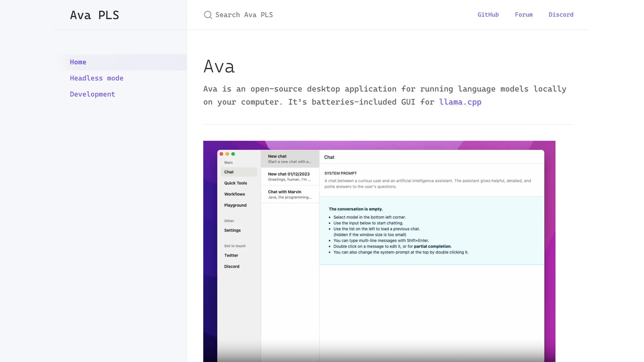Click 'Settings' in the screenshot sidebar

coord(232,230)
